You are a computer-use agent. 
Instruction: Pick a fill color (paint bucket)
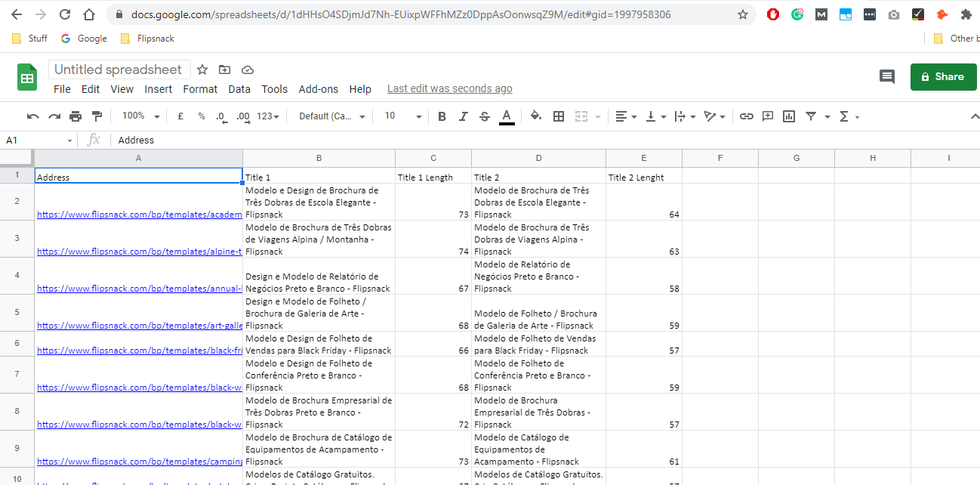coord(536,116)
